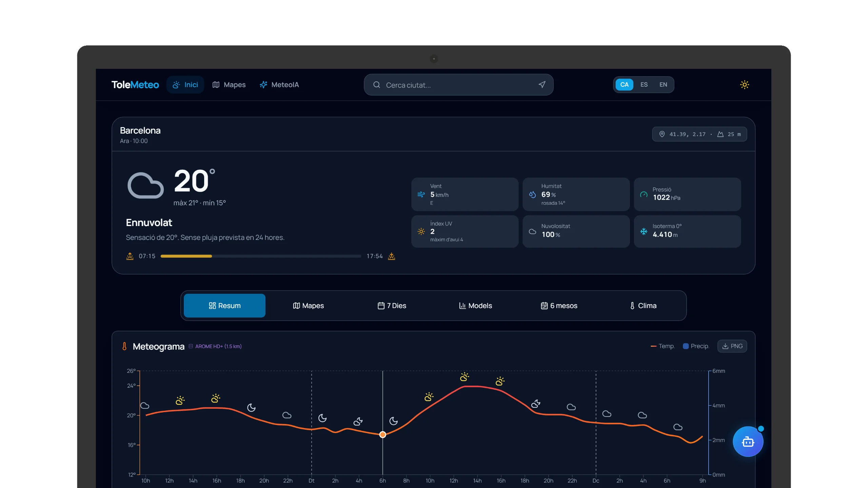Open MeteoIA in top navigation
868x488 pixels.
click(279, 85)
